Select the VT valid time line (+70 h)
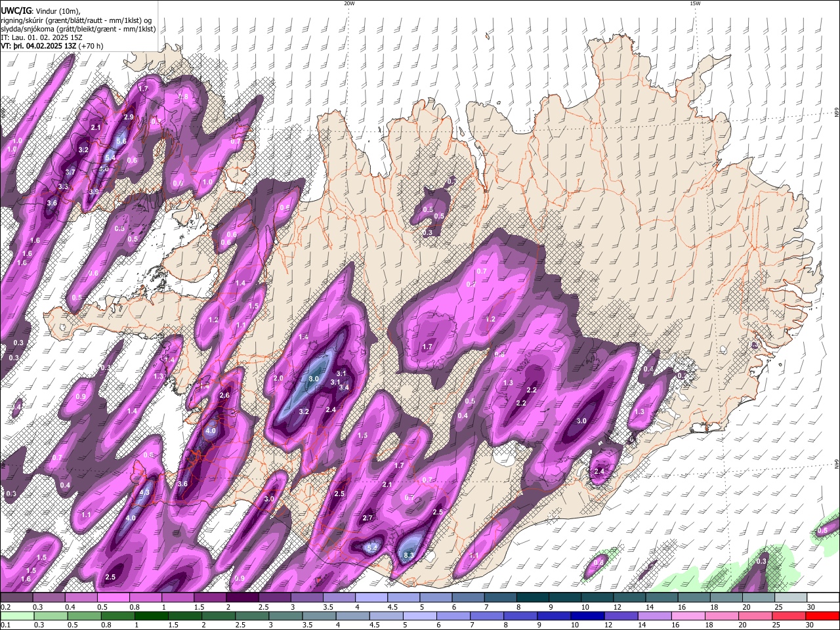 tap(52, 47)
